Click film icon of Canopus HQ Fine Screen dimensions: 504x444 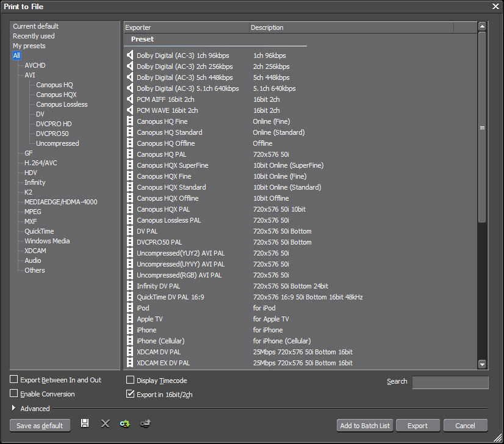(130, 121)
